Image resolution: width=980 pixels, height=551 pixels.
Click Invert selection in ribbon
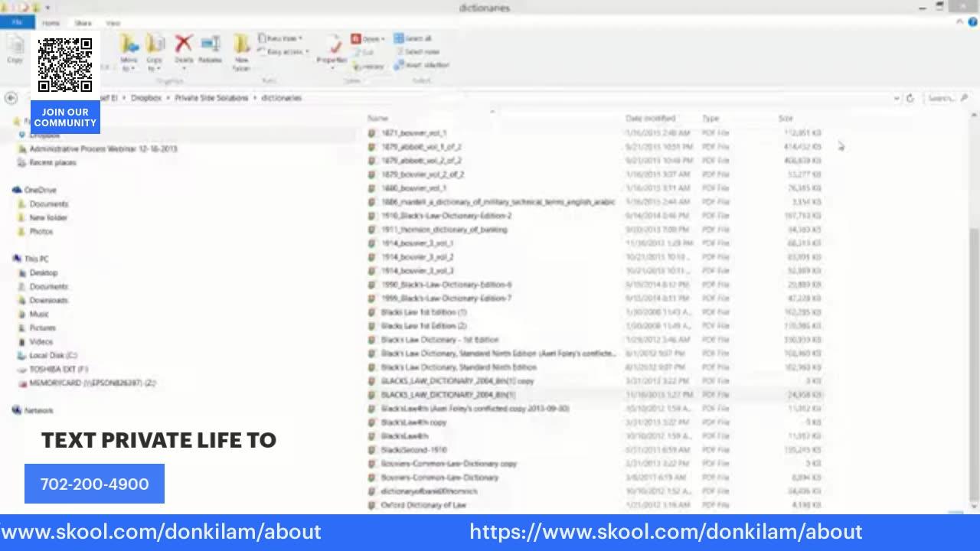(421, 65)
